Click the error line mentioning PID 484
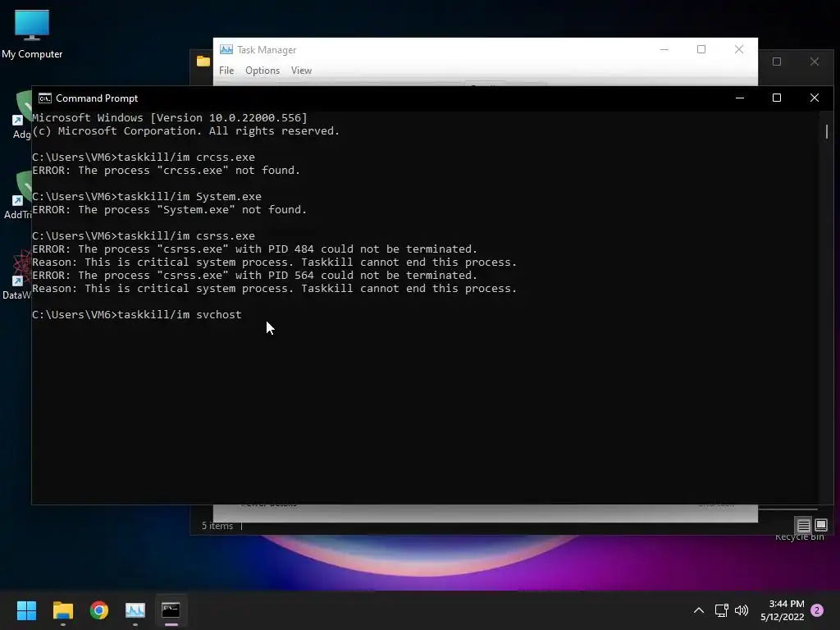Screen dimensions: 840x630 click(254, 249)
